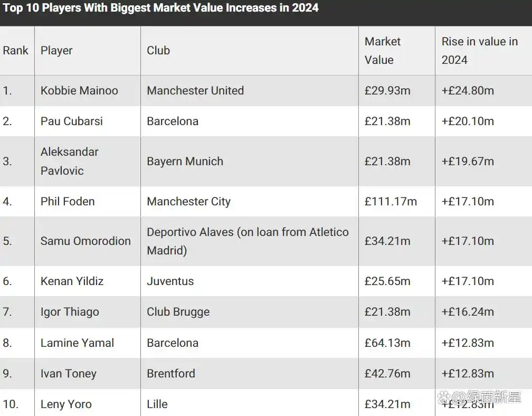Click the Manchester United club cell

[249, 91]
